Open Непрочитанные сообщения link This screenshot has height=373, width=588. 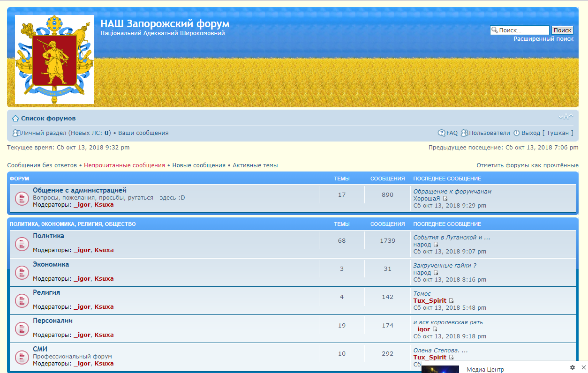(x=124, y=165)
